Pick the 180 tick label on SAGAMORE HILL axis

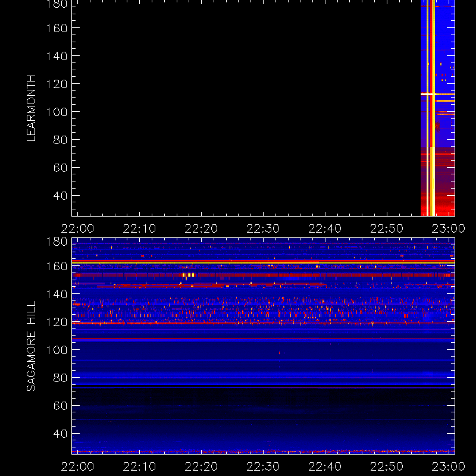pos(57,242)
